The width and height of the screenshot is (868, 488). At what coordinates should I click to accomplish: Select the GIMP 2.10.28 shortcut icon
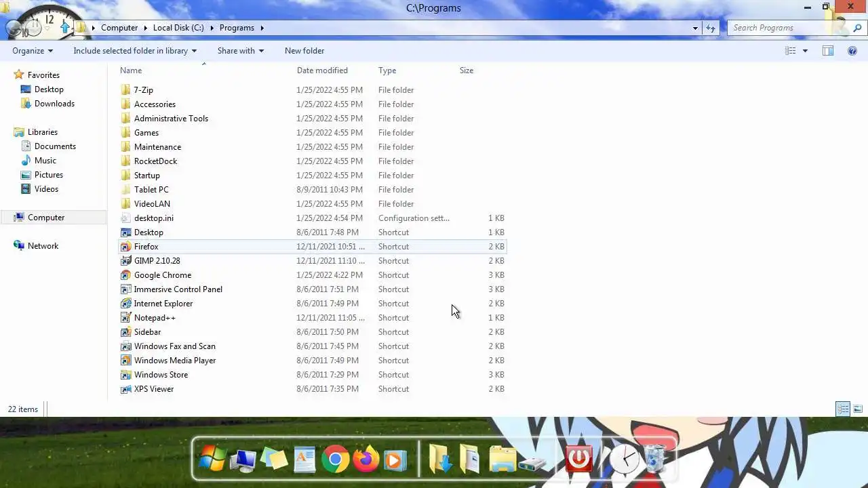coord(125,261)
